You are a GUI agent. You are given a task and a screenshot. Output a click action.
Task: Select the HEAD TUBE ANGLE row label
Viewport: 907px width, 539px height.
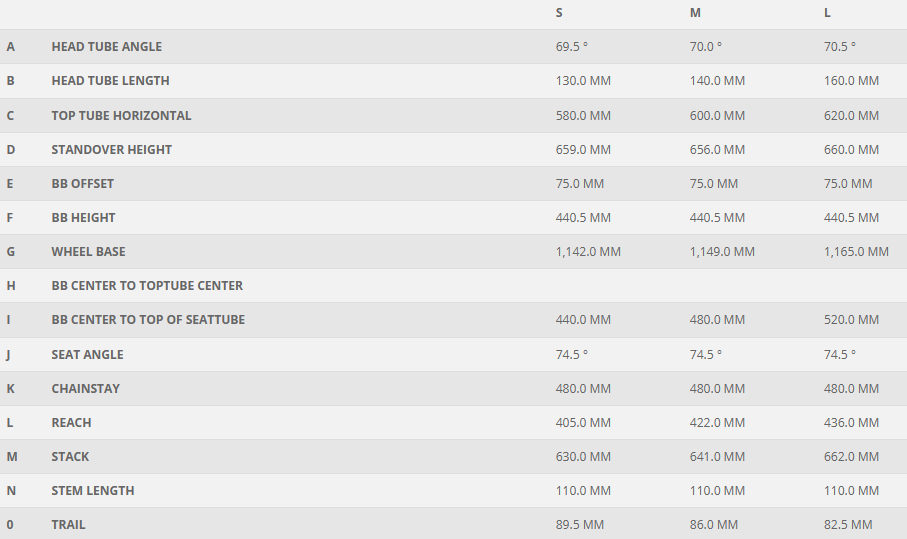tap(106, 47)
